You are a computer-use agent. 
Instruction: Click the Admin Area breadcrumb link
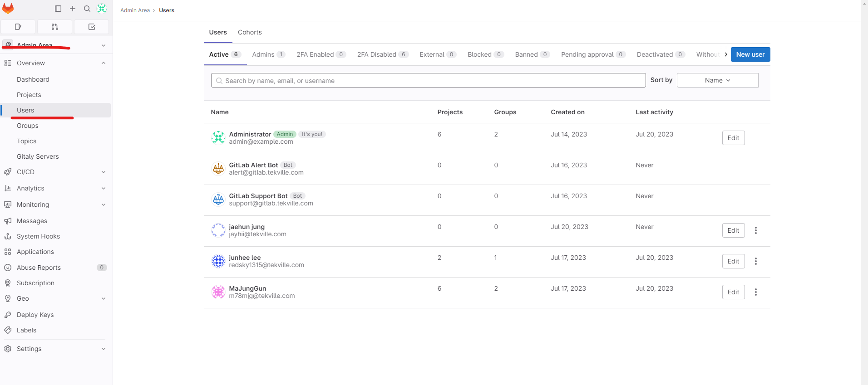click(x=135, y=10)
